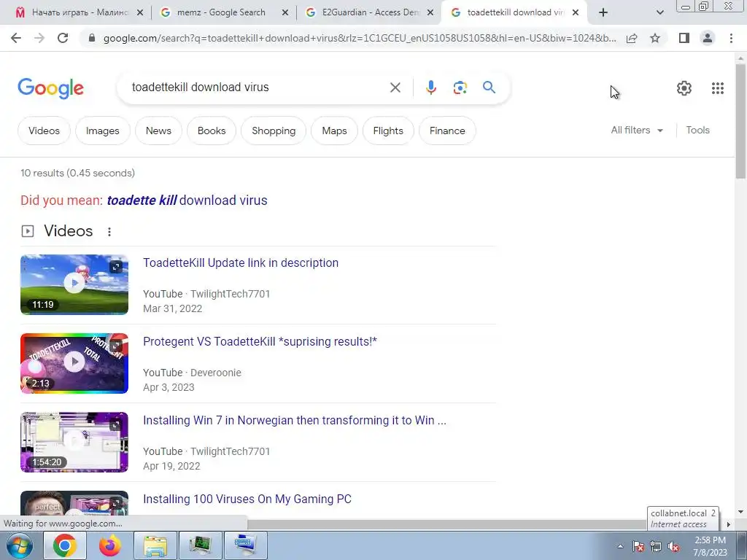This screenshot has height=560, width=747.
Task: Open the green-terminal monitor taskbar app
Action: [x=200, y=545]
